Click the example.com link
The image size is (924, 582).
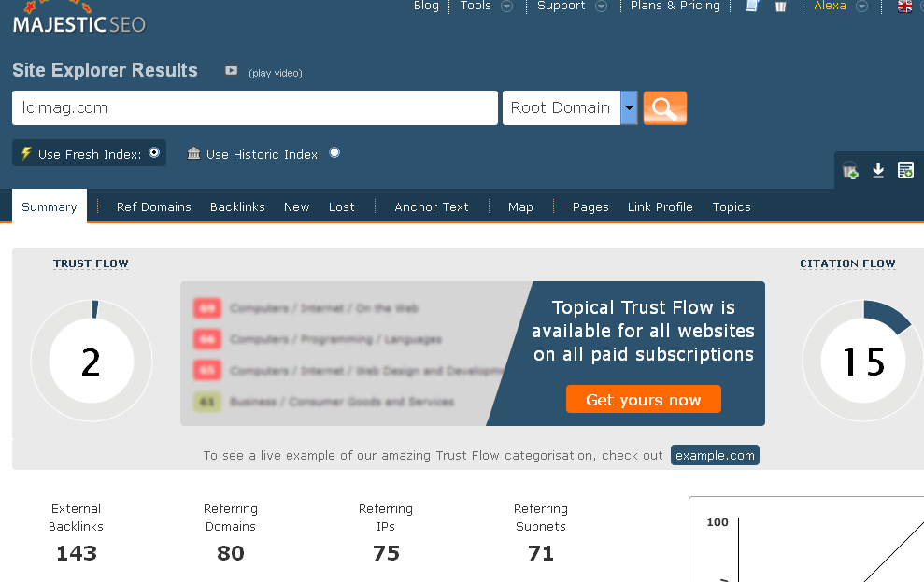pos(715,455)
